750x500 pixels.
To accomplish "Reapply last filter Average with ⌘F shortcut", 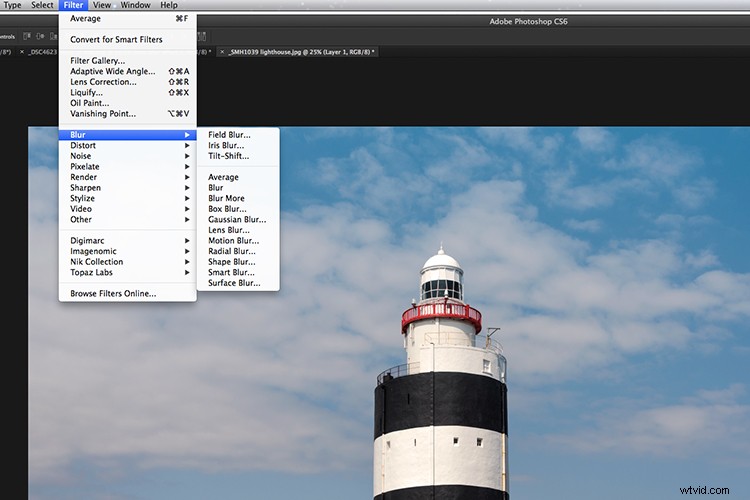I will 128,19.
